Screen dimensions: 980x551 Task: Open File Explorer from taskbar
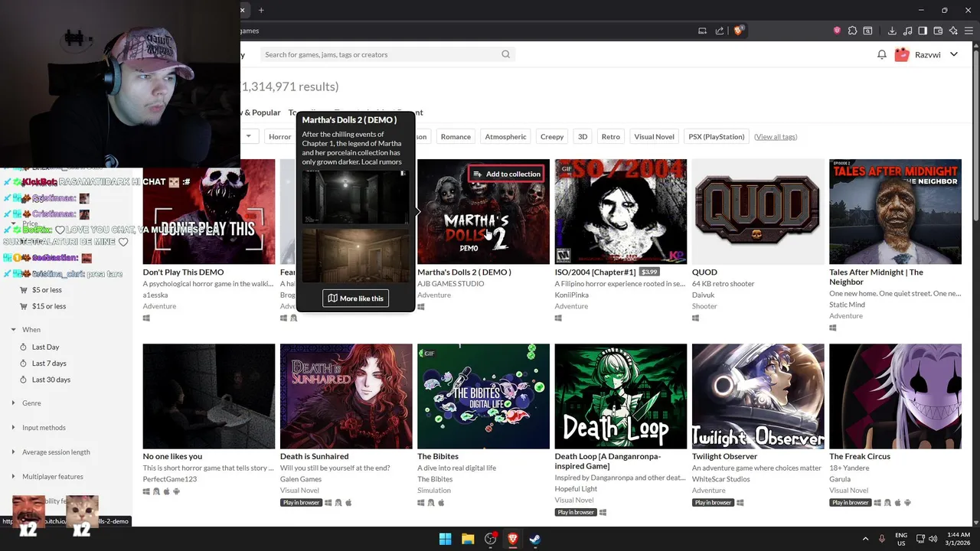(468, 539)
